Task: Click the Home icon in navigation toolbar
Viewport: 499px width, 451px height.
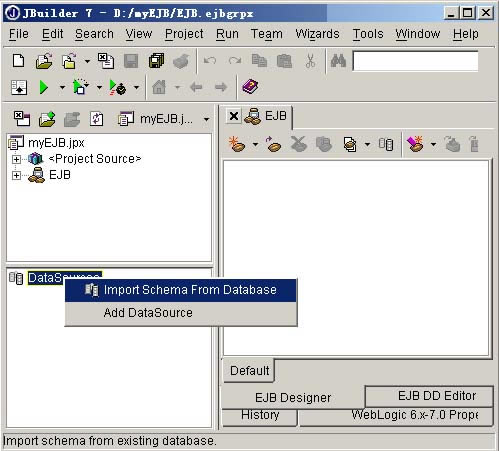Action: point(159,87)
